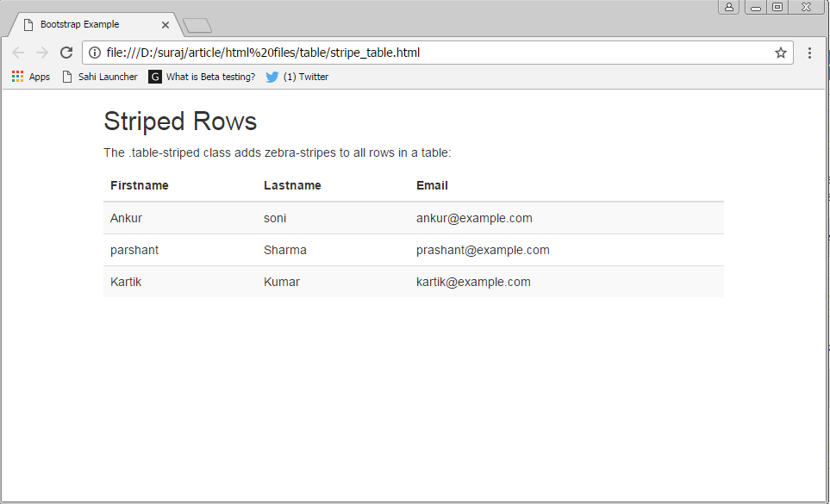Bookmark this page using the star icon
Viewport: 830px width, 504px height.
pyautogui.click(x=780, y=53)
